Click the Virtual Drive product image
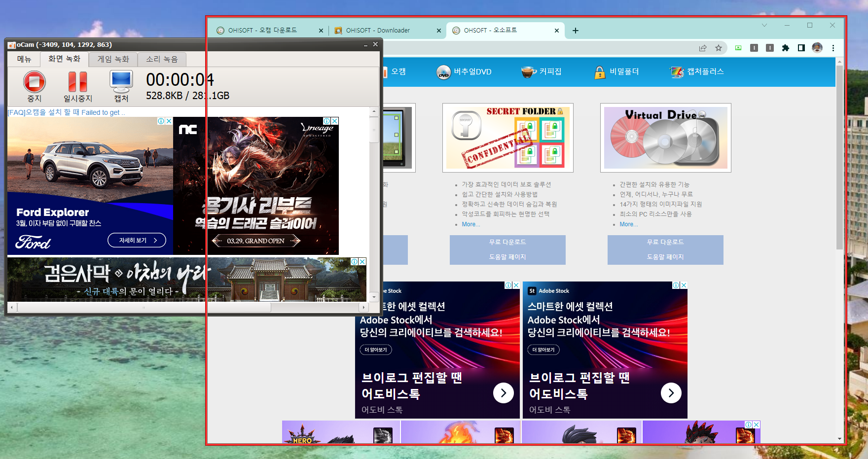This screenshot has height=459, width=868. click(666, 138)
